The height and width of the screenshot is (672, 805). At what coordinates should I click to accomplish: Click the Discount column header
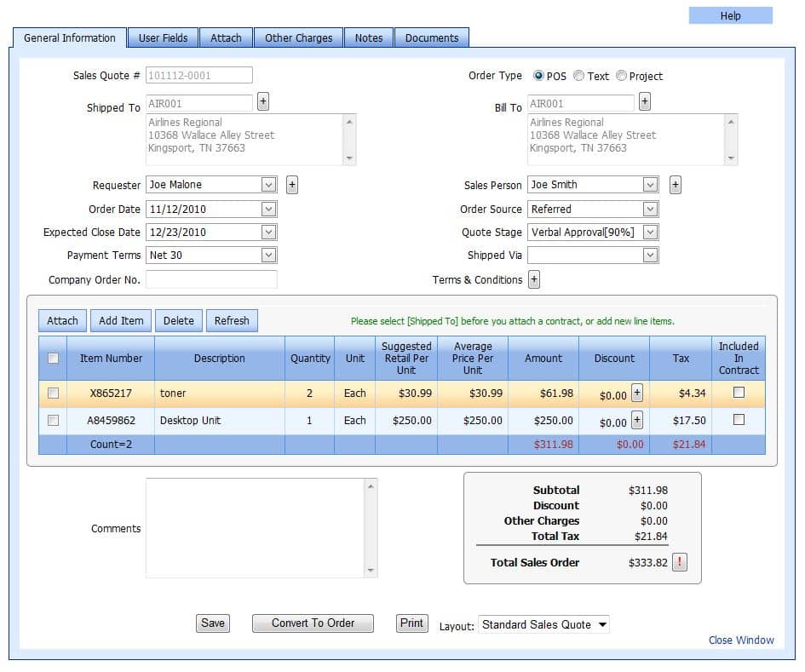(614, 359)
